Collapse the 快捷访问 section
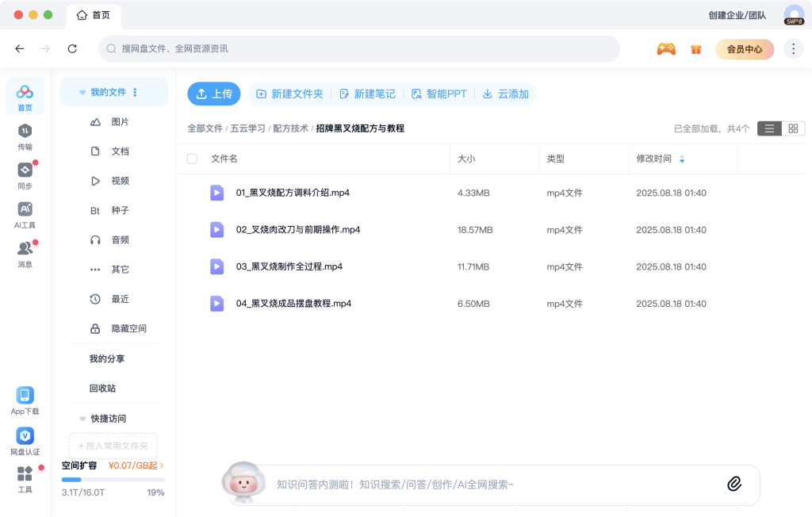The width and height of the screenshot is (812, 517). 82,419
